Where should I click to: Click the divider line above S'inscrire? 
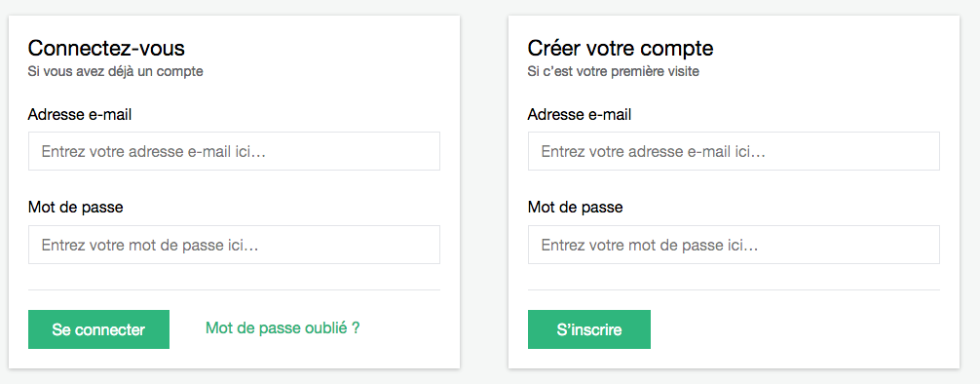pyautogui.click(x=734, y=290)
